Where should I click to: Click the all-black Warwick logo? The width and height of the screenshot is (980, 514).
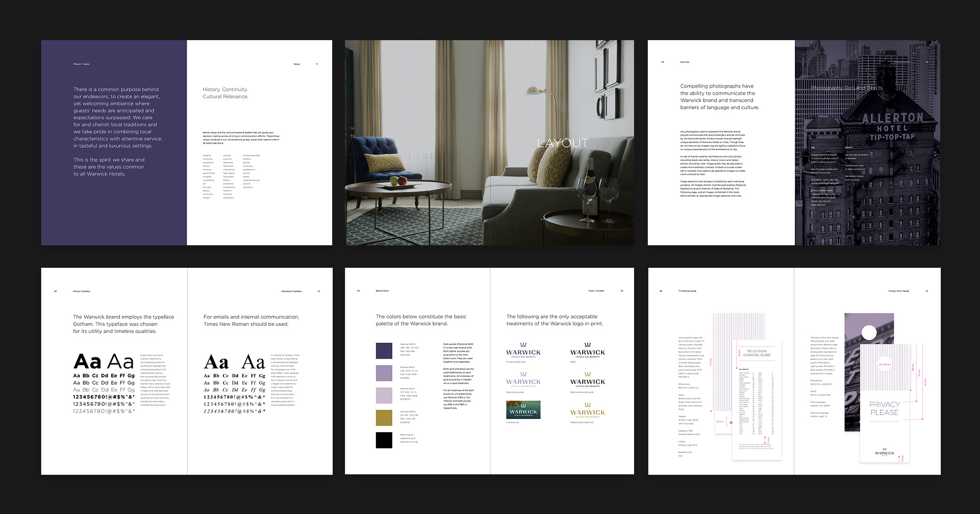coord(588,351)
